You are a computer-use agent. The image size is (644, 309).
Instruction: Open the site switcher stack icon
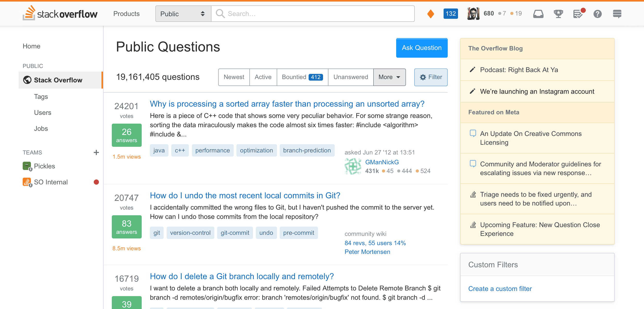tap(617, 14)
